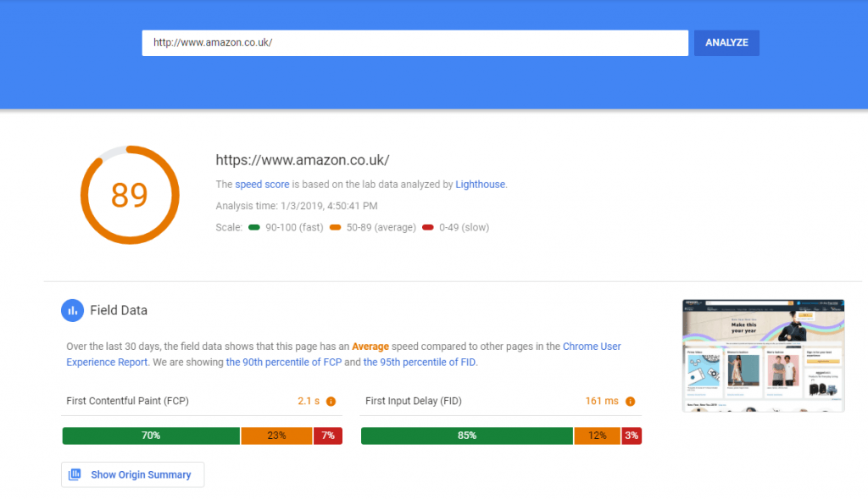Open the speed score link
The width and height of the screenshot is (868, 499).
(262, 184)
